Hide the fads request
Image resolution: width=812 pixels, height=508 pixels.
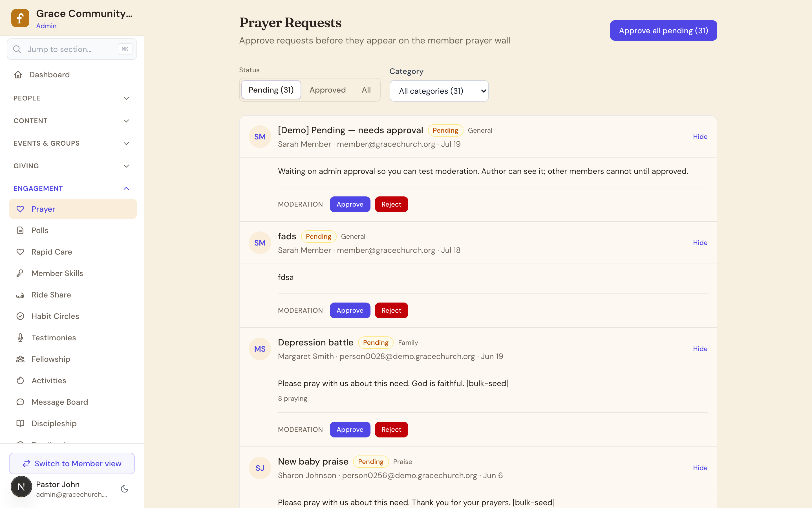tap(700, 243)
